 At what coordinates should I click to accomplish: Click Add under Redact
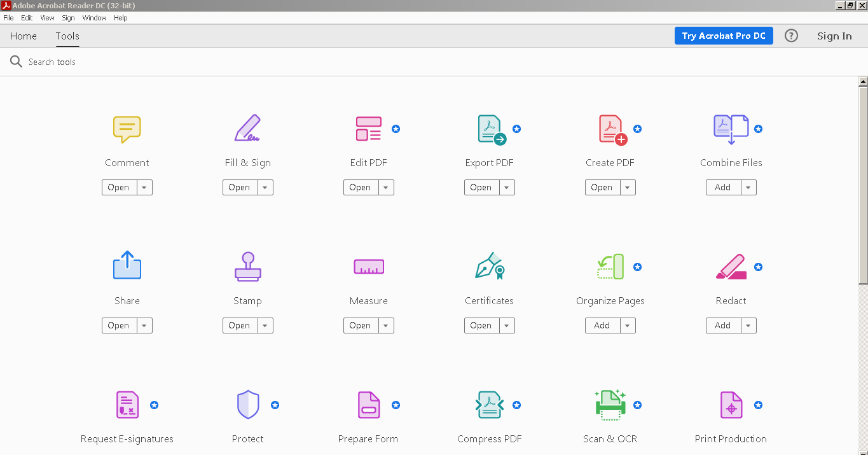[x=723, y=325]
